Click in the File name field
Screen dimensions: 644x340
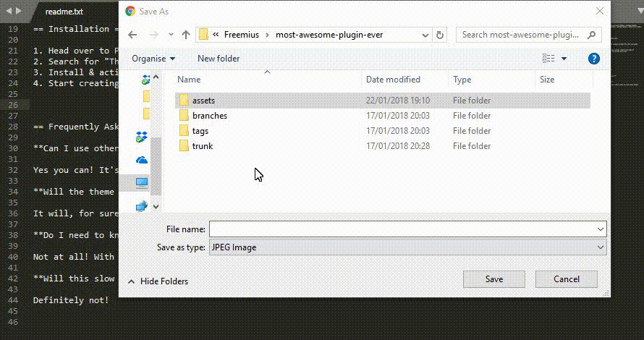point(402,229)
